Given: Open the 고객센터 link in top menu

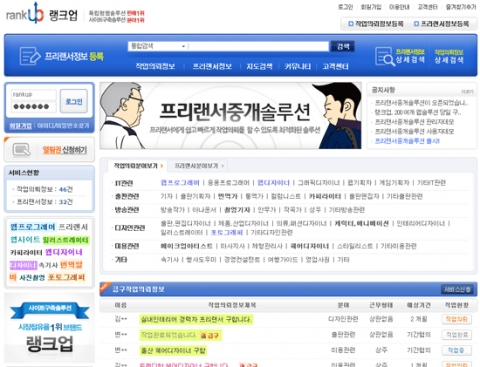Looking at the screenshot, I should pyautogui.click(x=428, y=7).
